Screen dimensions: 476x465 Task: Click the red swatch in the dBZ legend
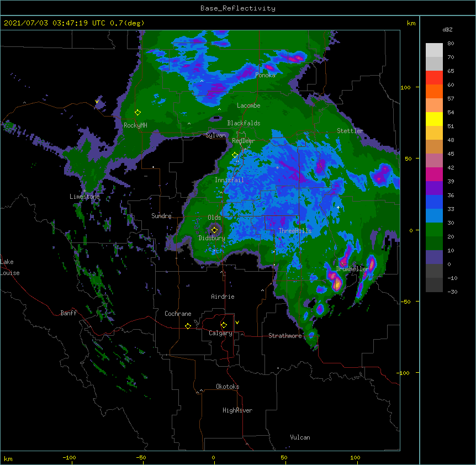point(434,78)
